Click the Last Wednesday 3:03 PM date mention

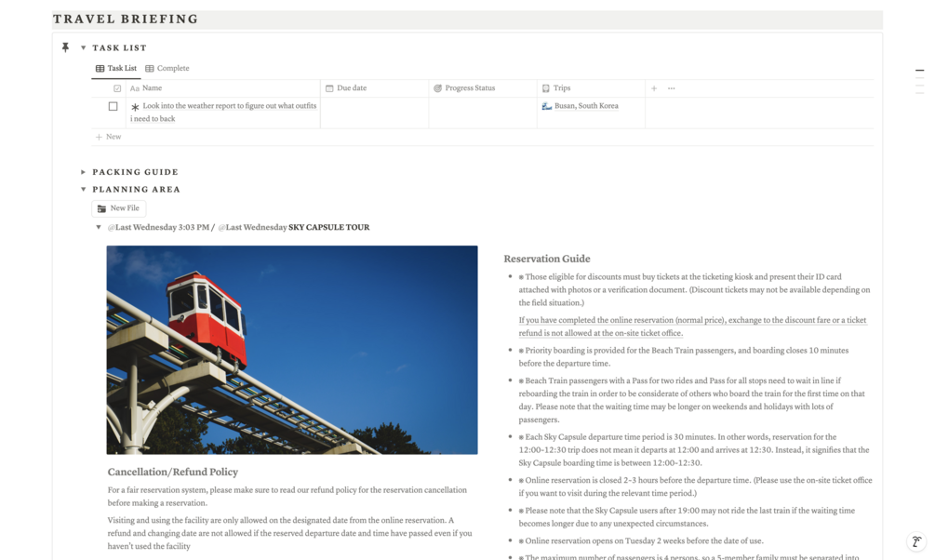pos(158,227)
